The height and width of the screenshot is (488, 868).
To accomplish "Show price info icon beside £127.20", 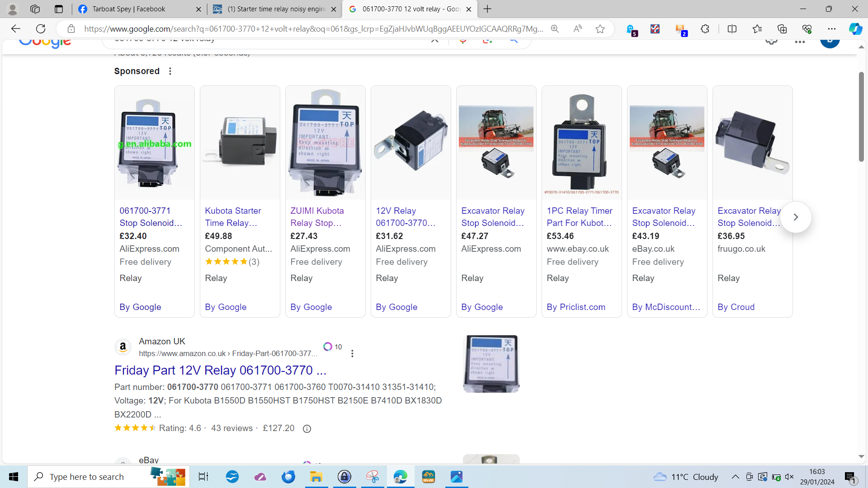I will [307, 429].
